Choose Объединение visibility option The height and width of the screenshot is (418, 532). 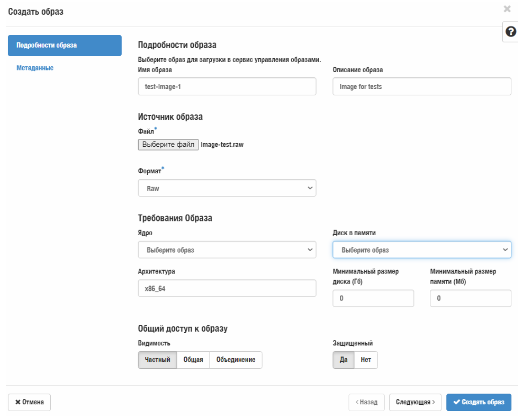point(236,360)
